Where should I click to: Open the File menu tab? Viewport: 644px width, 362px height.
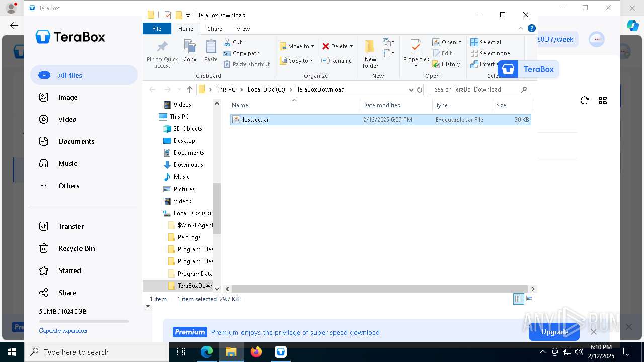tap(157, 29)
